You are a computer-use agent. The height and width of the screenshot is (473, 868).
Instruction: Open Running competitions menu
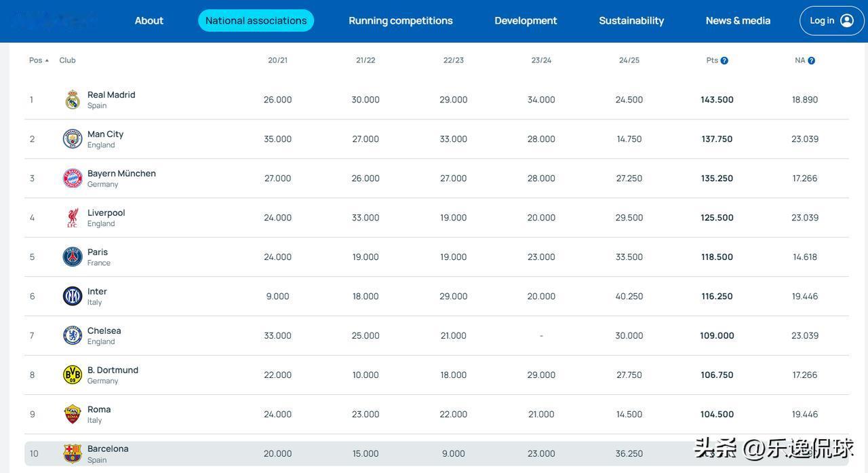[x=401, y=20]
